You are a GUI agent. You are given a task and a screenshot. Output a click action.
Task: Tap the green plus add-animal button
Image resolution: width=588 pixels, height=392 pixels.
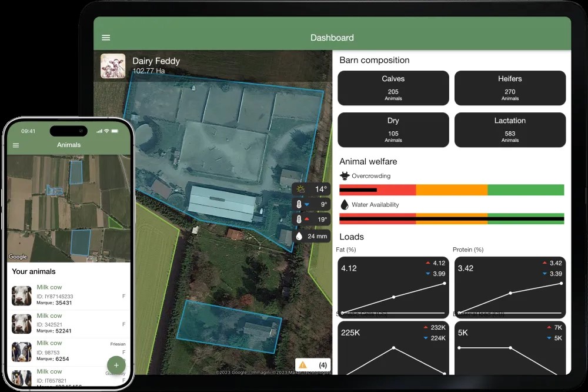point(116,365)
